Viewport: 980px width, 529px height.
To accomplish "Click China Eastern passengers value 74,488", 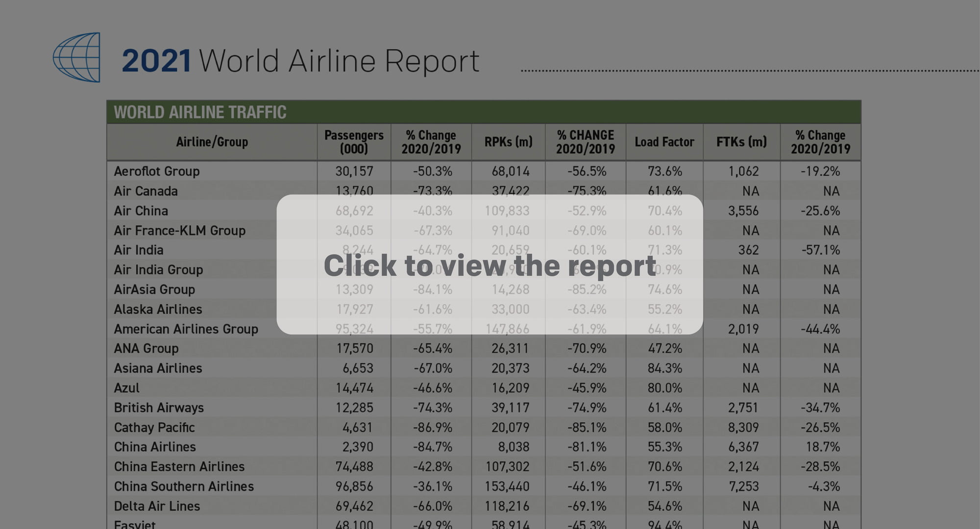I will [x=354, y=466].
